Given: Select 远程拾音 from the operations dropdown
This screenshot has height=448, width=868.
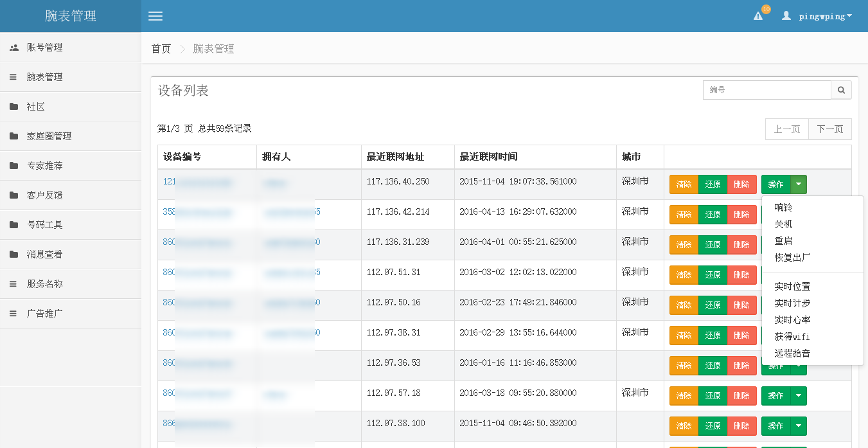Looking at the screenshot, I should coord(813,354).
